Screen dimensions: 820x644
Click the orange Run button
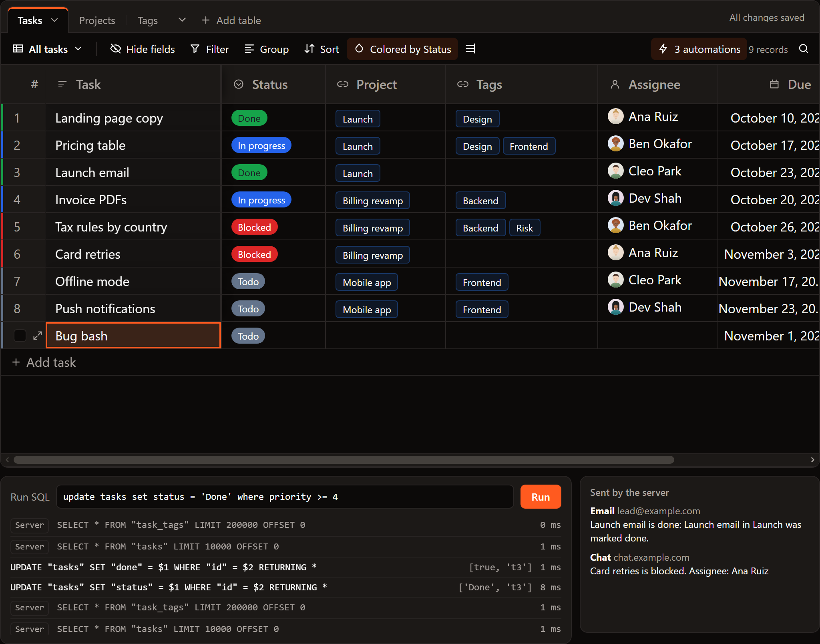pos(541,497)
